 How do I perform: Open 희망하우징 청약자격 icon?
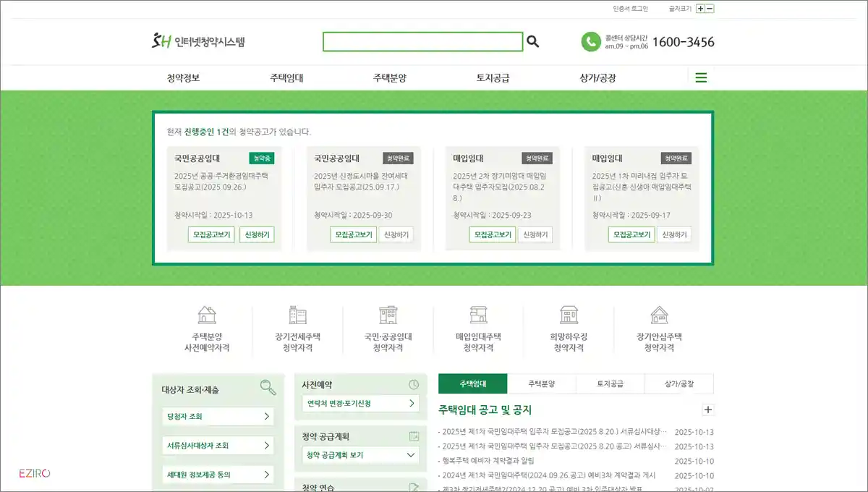[x=569, y=317]
